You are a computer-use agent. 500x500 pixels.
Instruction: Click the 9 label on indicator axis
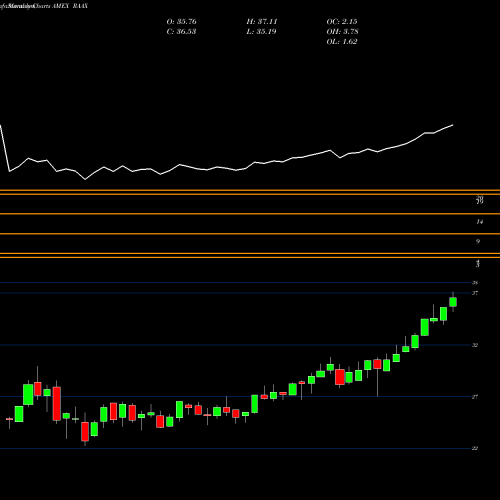(478, 241)
